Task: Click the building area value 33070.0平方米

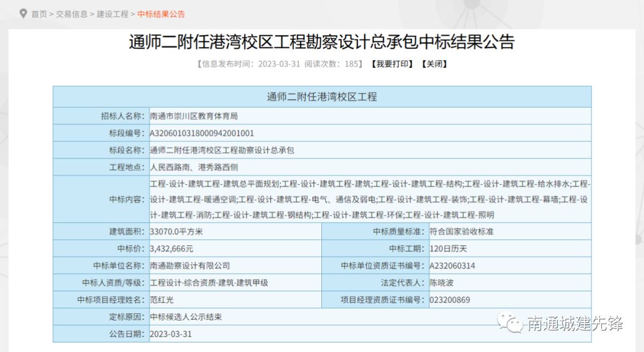Action: (177, 231)
